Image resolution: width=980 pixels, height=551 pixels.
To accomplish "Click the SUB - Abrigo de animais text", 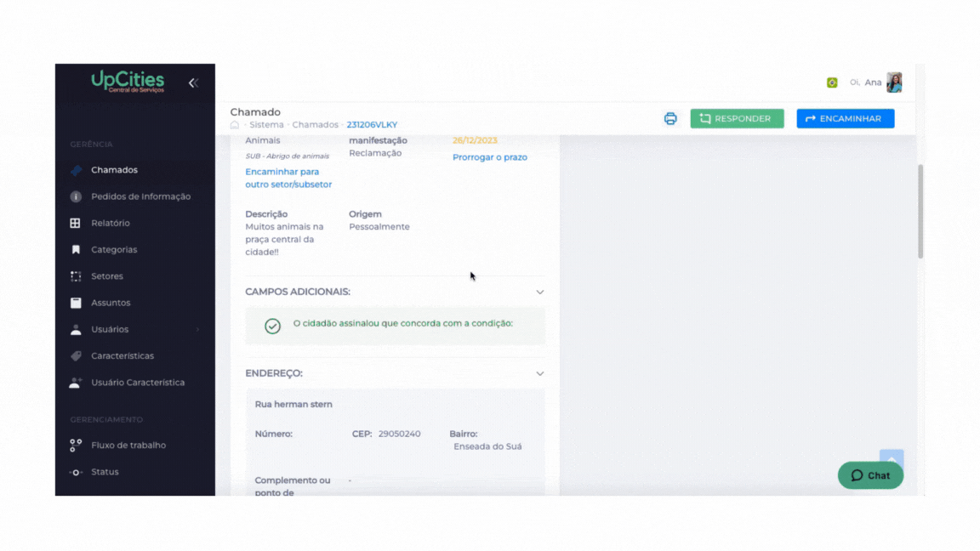I will point(287,156).
